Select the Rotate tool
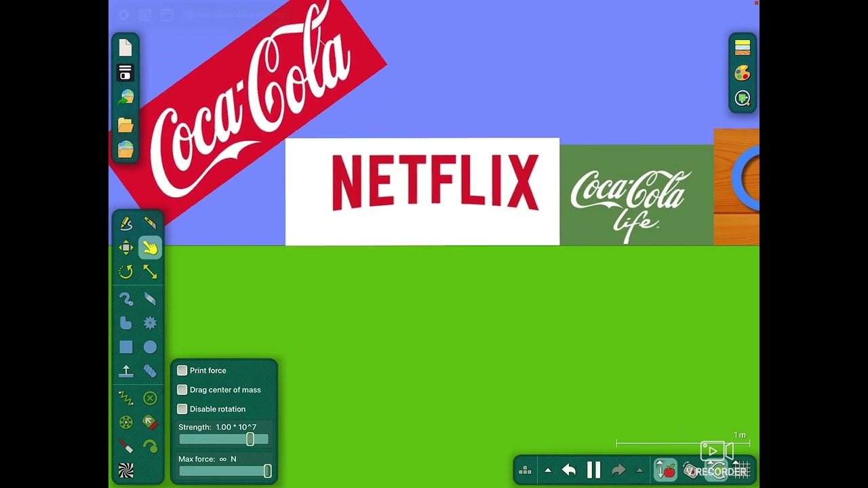 (x=126, y=272)
